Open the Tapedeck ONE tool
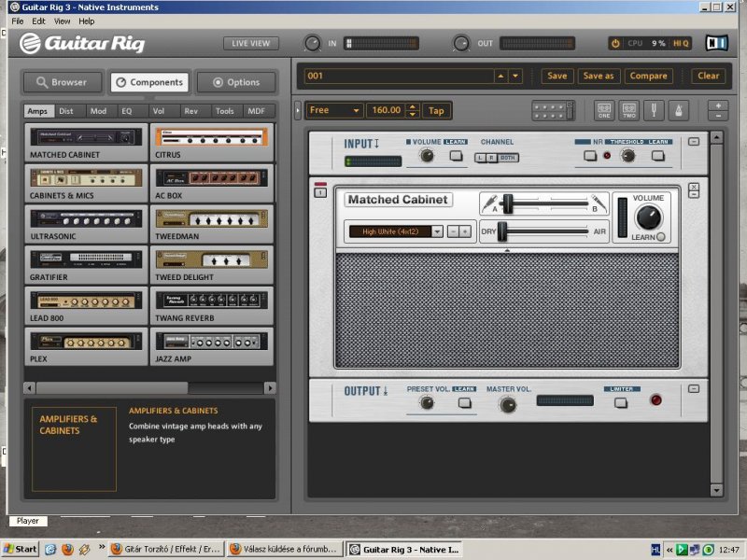The width and height of the screenshot is (747, 560). tap(604, 110)
